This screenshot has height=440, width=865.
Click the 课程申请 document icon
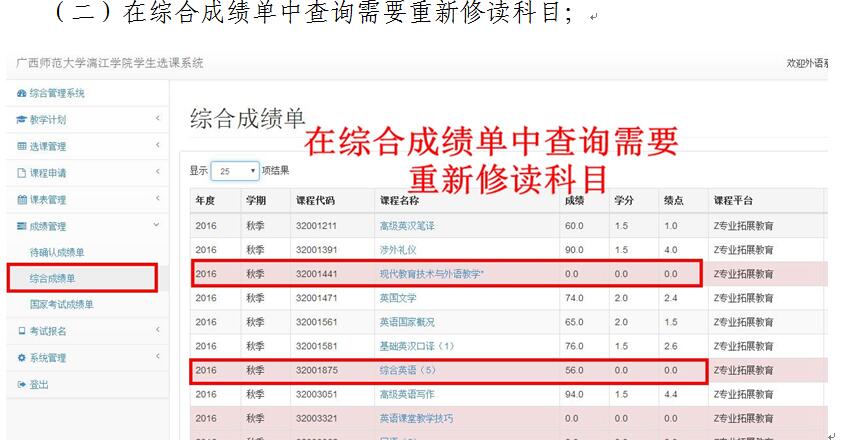[22, 173]
